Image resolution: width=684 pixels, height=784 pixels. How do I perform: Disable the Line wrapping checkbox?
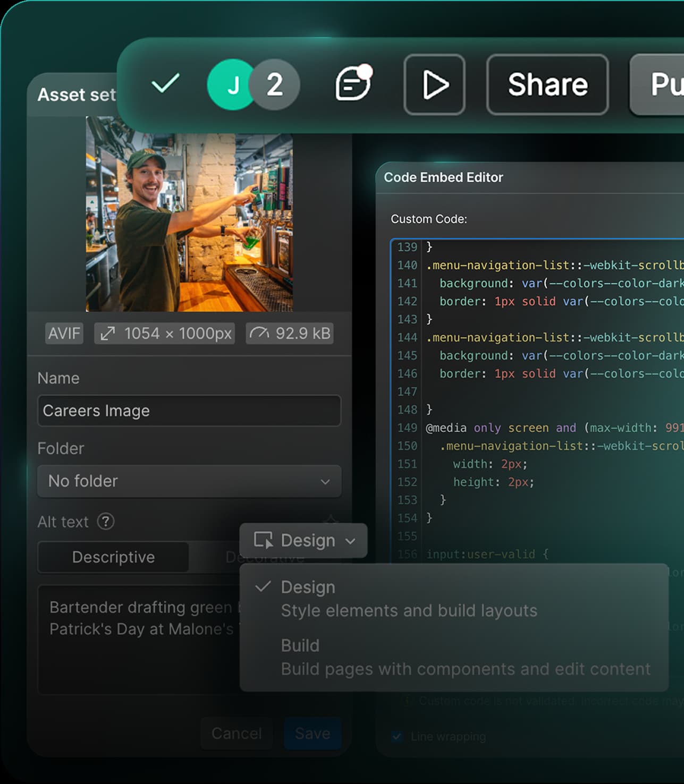(x=396, y=737)
